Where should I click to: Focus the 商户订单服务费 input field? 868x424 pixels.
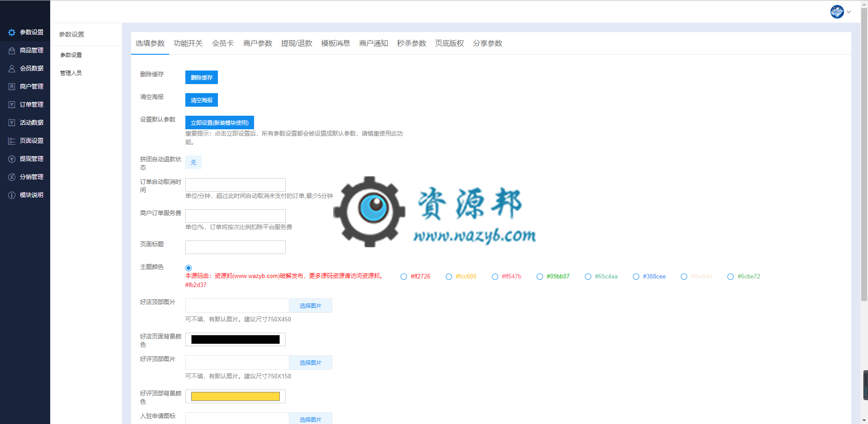236,216
